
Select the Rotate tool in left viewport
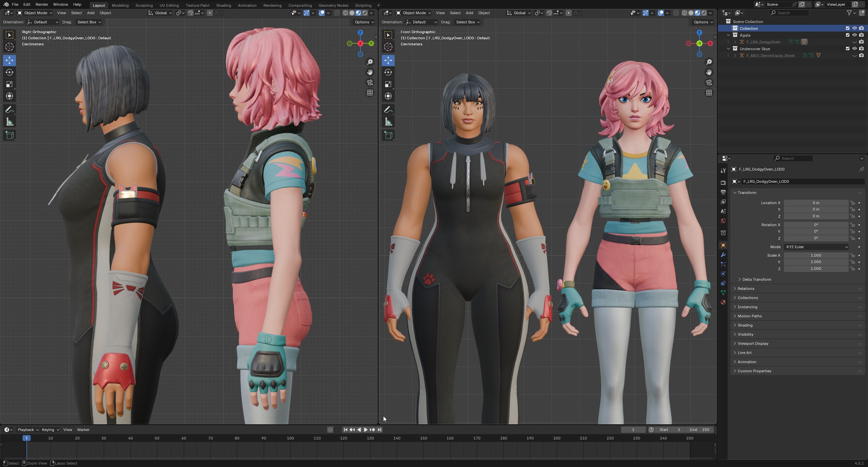coord(9,72)
